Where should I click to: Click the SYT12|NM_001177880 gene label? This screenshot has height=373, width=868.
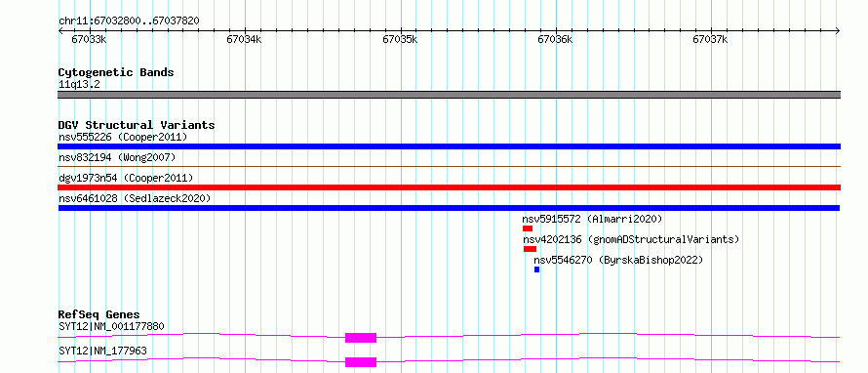tap(111, 326)
